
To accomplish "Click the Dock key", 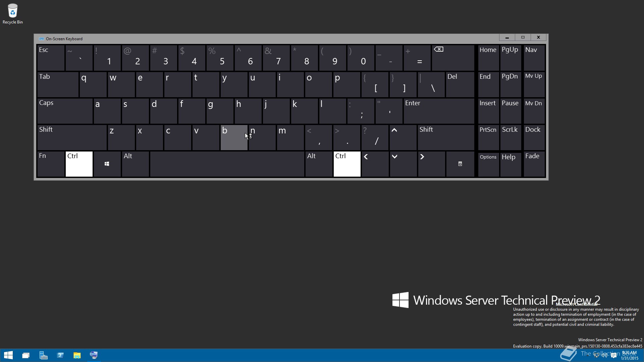I will click(534, 137).
